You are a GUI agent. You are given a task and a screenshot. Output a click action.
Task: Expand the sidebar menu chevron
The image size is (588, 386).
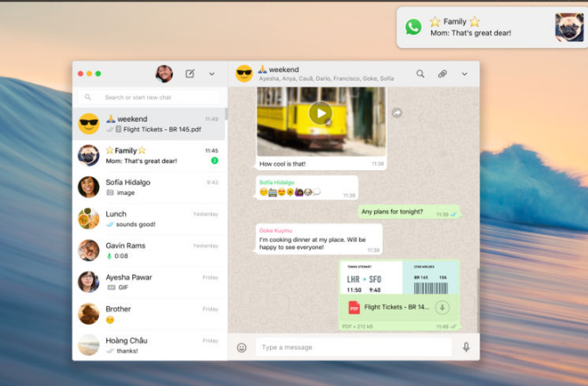tap(211, 74)
